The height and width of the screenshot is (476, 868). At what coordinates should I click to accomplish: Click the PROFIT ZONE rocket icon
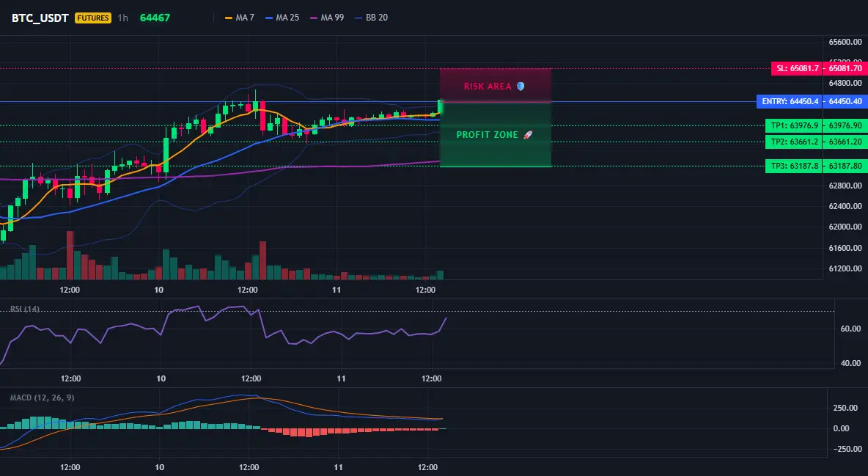[528, 135]
